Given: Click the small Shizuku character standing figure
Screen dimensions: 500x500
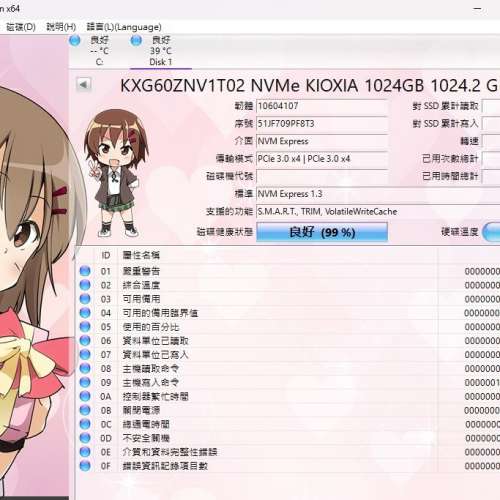Looking at the screenshot, I should (116, 173).
